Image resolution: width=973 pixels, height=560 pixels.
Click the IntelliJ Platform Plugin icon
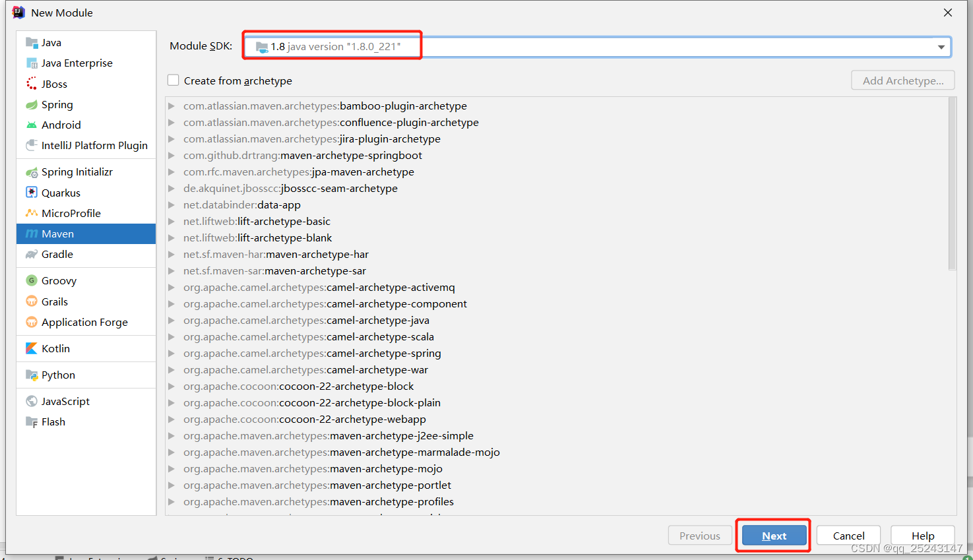[x=32, y=145]
